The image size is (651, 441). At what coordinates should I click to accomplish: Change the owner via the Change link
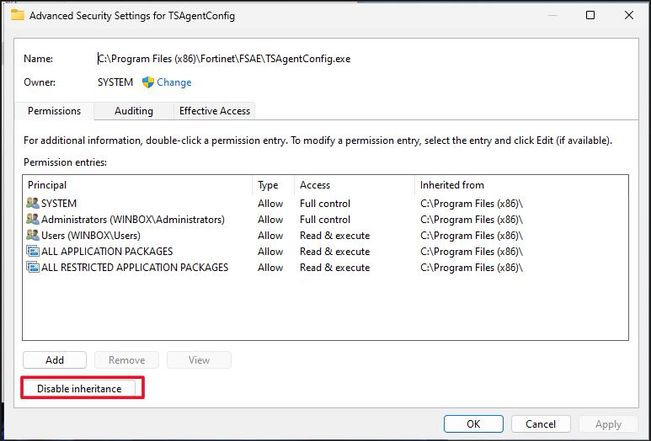[173, 83]
